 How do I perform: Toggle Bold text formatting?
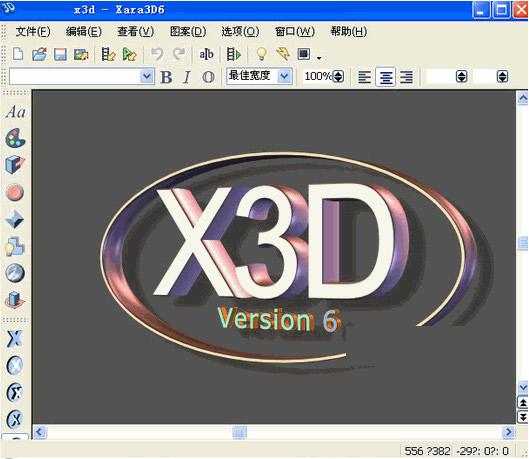(x=166, y=77)
